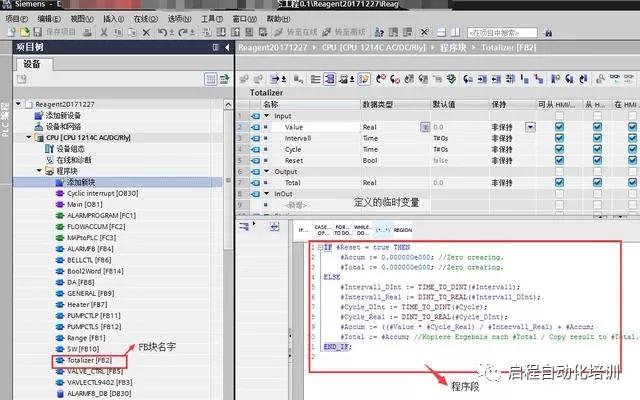
Task: Insert REGION template in SCL editor toolbar
Action: pyautogui.click(x=403, y=229)
